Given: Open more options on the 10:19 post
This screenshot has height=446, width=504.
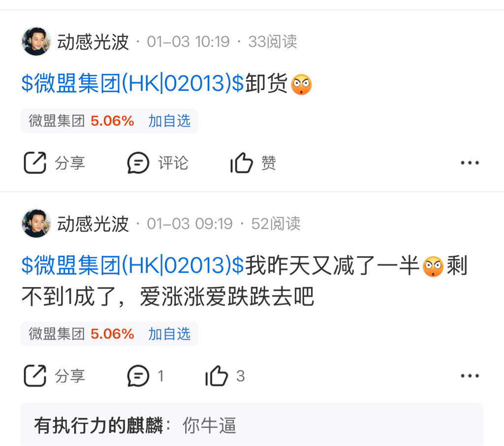Looking at the screenshot, I should point(470,163).
